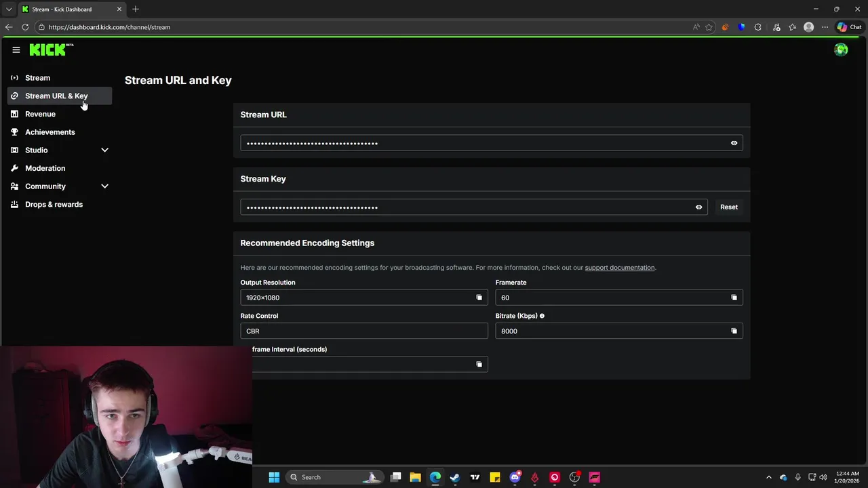Go back in the browser

point(9,27)
